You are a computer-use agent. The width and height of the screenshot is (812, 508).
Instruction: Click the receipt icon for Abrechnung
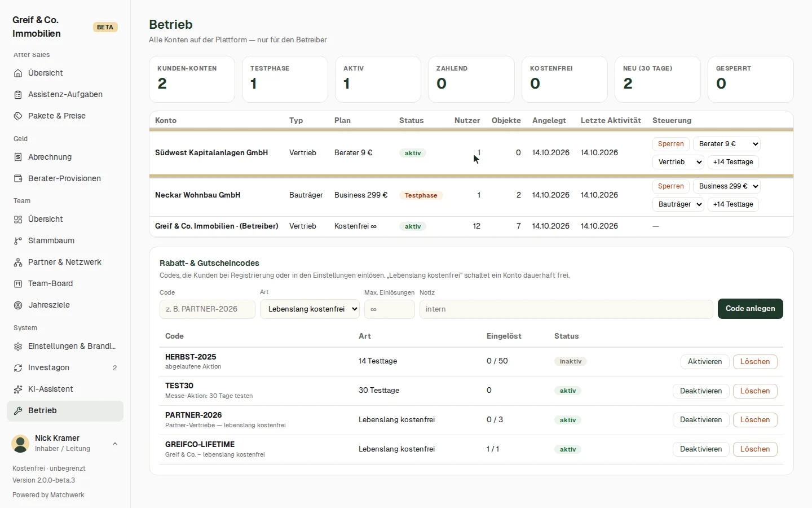pos(18,157)
